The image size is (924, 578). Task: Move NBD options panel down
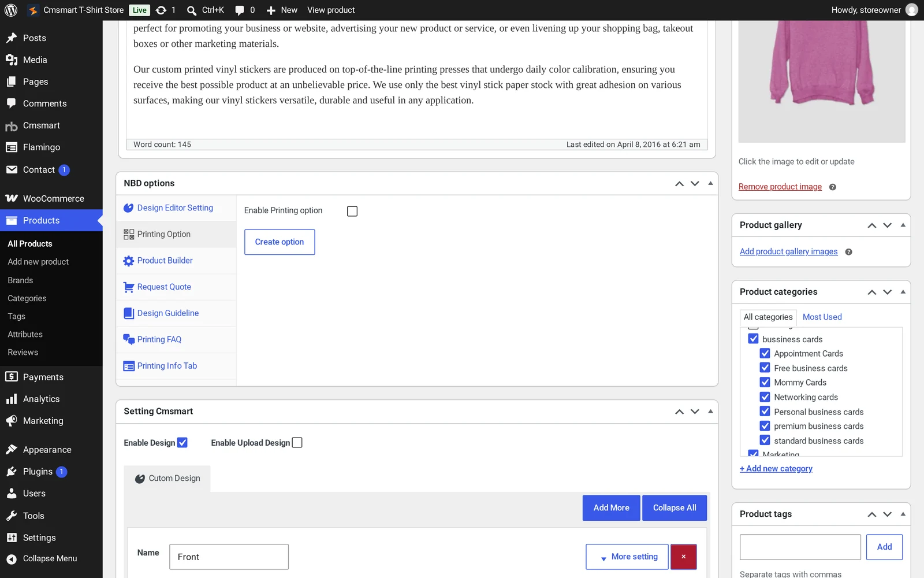pyautogui.click(x=695, y=183)
